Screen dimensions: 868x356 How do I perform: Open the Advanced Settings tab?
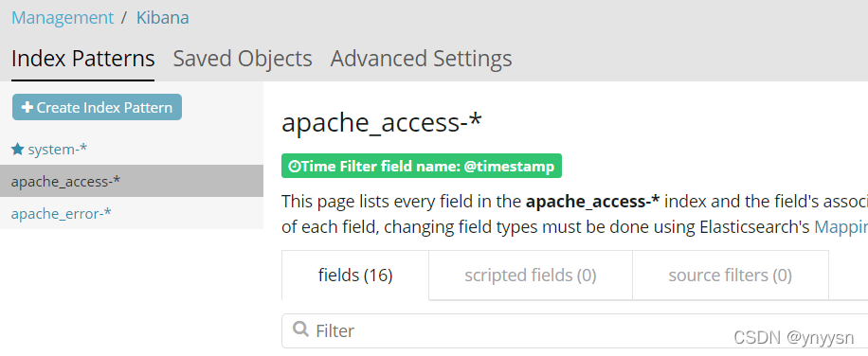[421, 59]
